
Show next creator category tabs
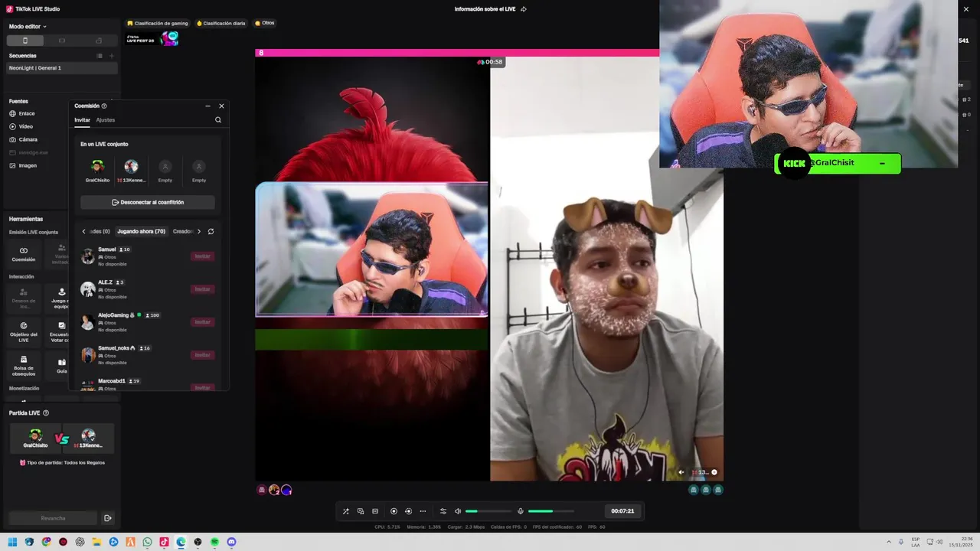tap(199, 231)
